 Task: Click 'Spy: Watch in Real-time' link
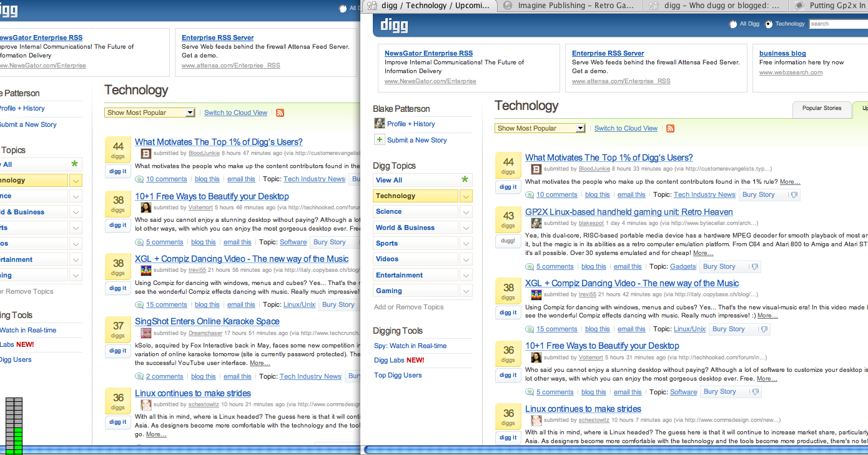point(410,346)
